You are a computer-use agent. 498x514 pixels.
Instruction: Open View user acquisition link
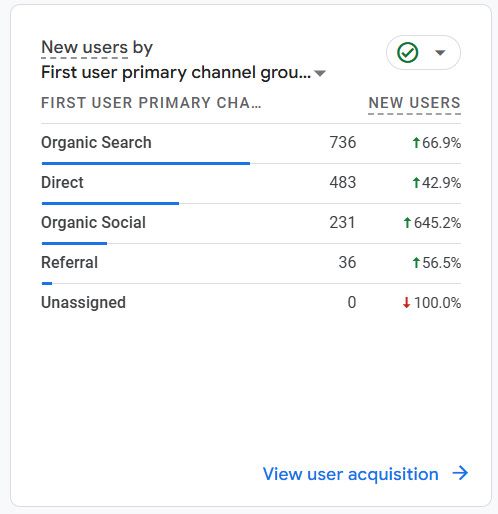[350, 474]
